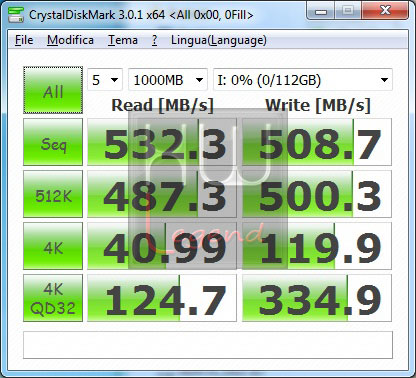This screenshot has width=416, height=378.
Task: Run all benchmarks with the All button
Action: click(53, 90)
